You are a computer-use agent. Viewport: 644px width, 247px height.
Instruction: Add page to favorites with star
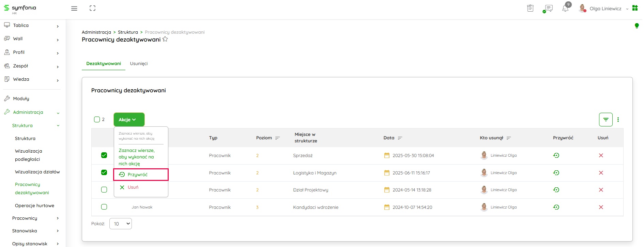click(165, 39)
